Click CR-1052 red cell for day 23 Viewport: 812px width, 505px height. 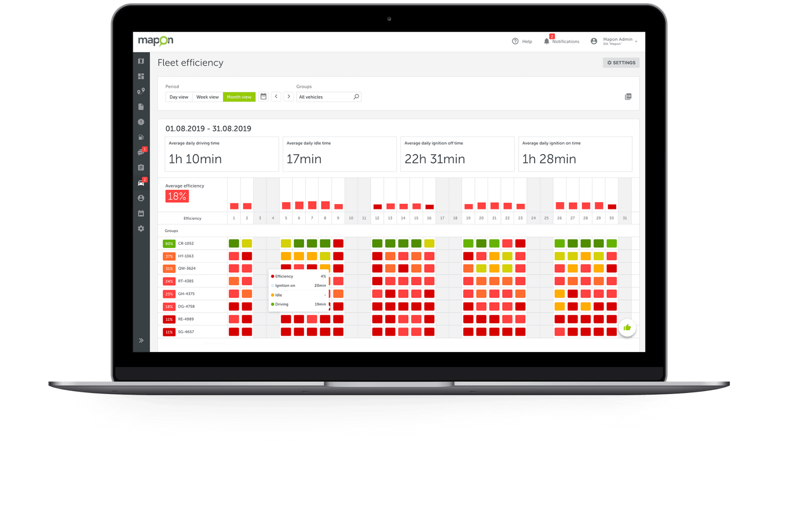[520, 243]
